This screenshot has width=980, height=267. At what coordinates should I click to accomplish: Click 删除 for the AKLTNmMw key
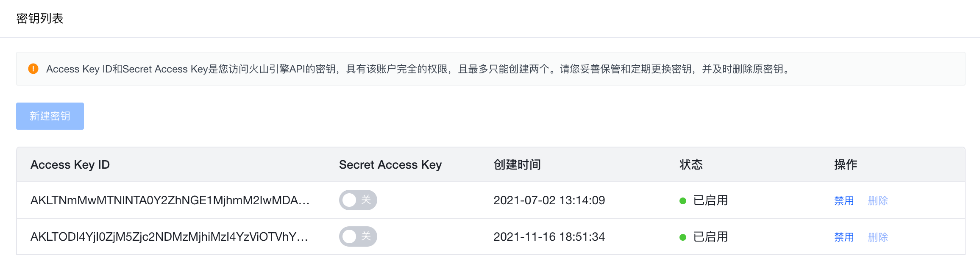coord(877,200)
